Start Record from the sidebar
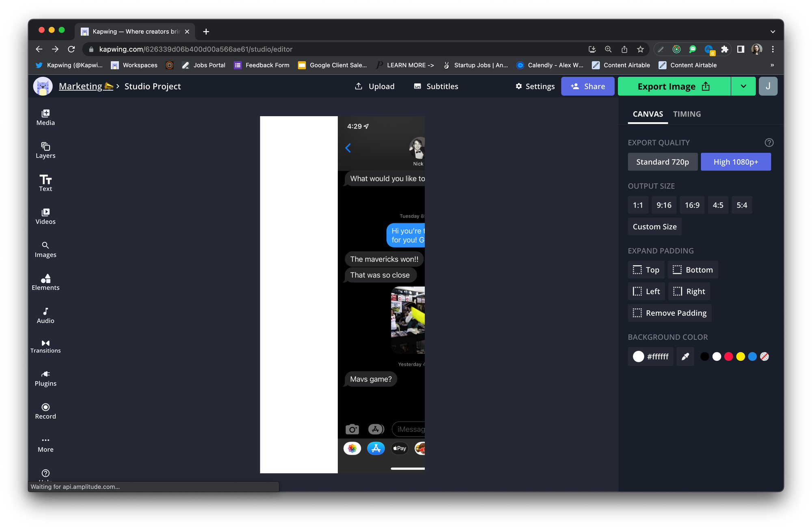This screenshot has height=529, width=812. (45, 411)
